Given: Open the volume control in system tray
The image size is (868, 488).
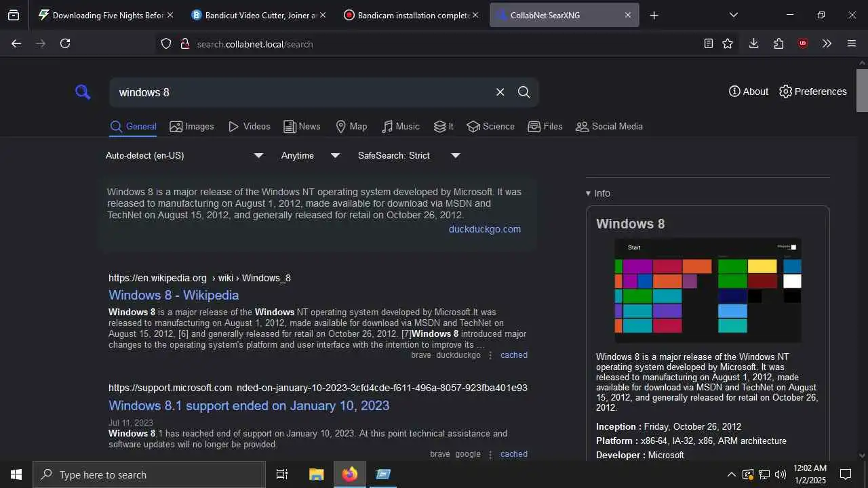Looking at the screenshot, I should pos(781,474).
